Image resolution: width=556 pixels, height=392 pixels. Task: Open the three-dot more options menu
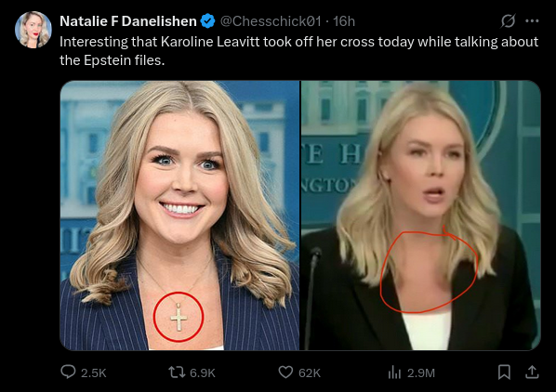(532, 20)
